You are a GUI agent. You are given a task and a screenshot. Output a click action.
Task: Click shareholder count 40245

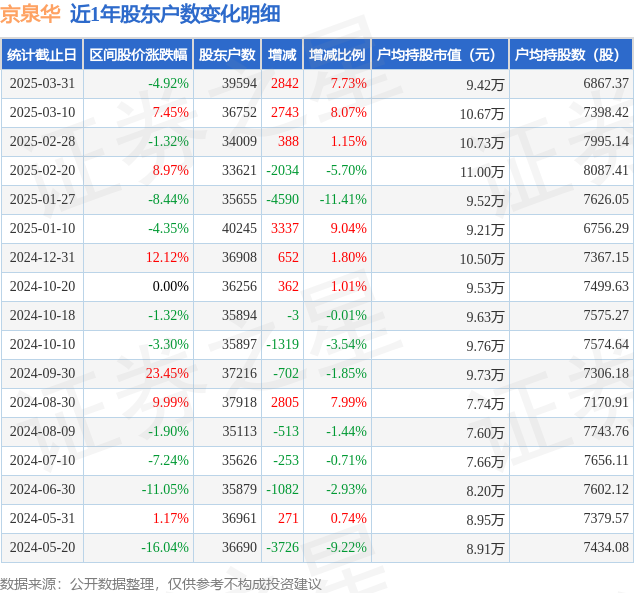click(x=239, y=228)
